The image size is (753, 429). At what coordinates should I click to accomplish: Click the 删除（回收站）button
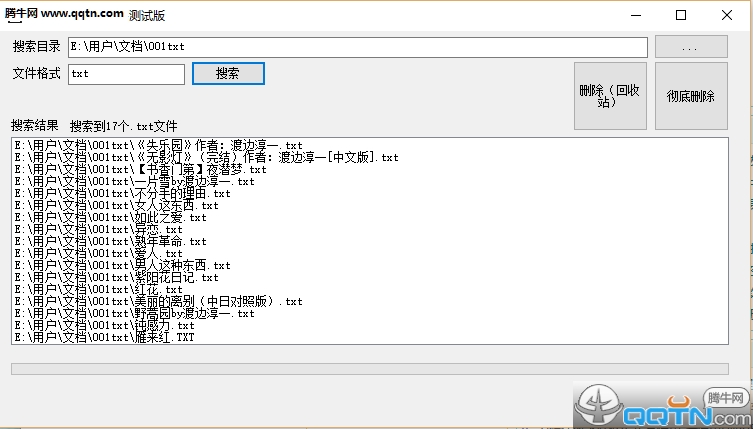(610, 96)
